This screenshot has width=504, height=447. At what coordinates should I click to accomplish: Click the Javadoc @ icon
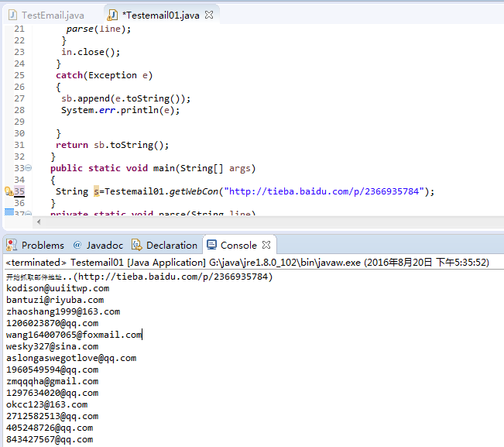click(77, 245)
